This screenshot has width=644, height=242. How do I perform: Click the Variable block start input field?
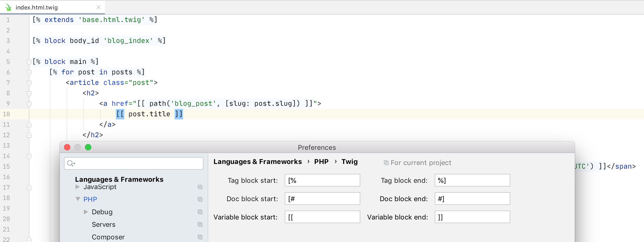[322, 217]
